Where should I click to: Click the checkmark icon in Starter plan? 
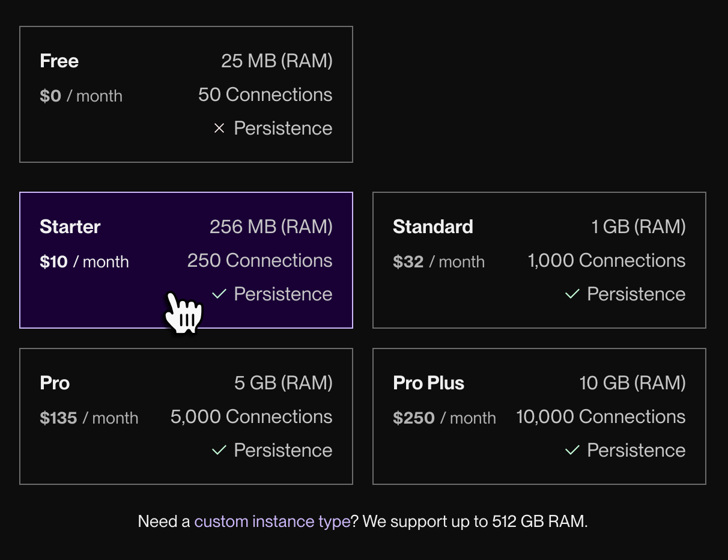coord(219,294)
